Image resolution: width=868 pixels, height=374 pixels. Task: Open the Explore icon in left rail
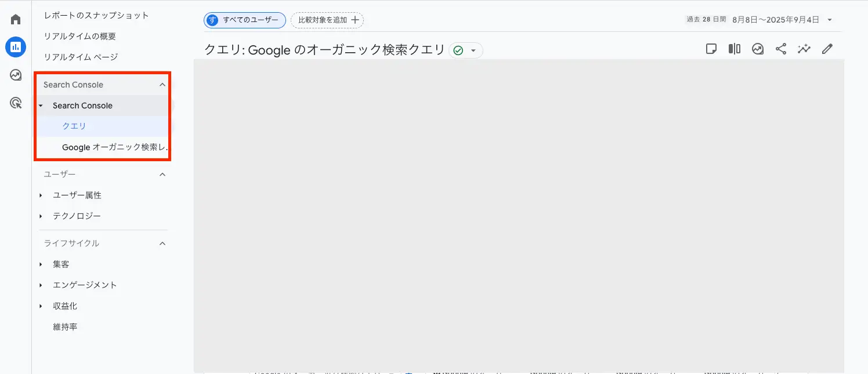tap(16, 75)
